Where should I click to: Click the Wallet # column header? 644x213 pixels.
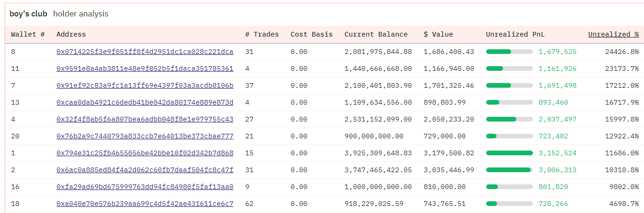click(x=28, y=34)
